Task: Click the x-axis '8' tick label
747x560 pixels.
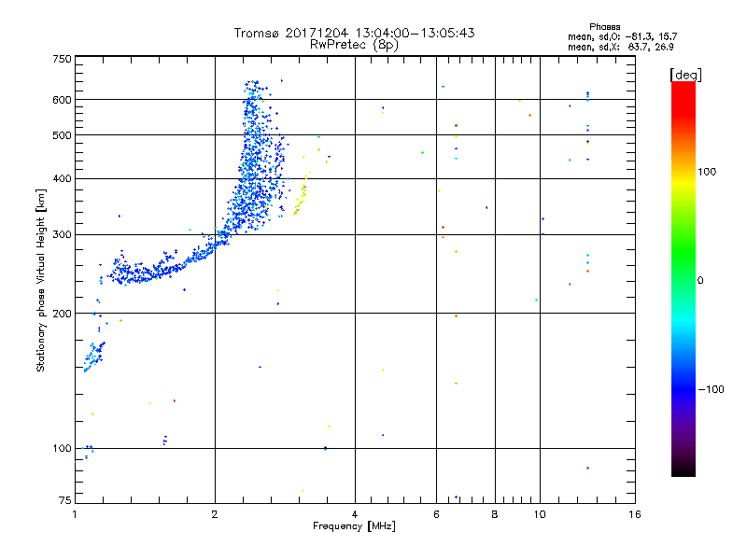Action: (x=495, y=514)
